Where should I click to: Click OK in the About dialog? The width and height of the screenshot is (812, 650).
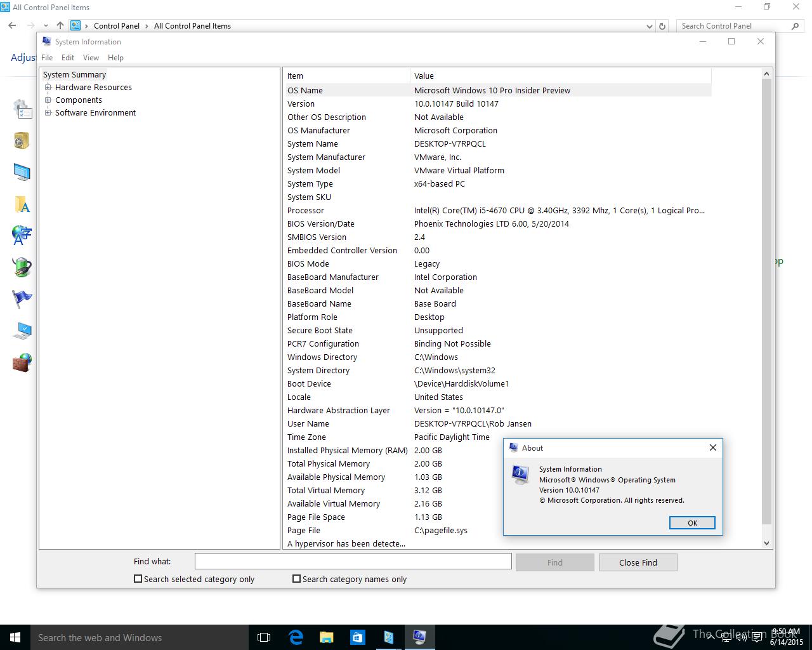(x=692, y=523)
